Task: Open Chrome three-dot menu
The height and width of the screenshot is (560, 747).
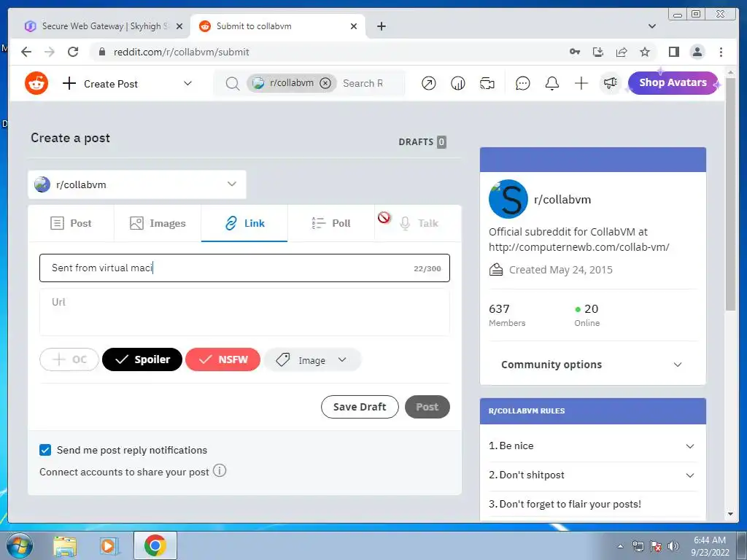Action: click(x=721, y=52)
